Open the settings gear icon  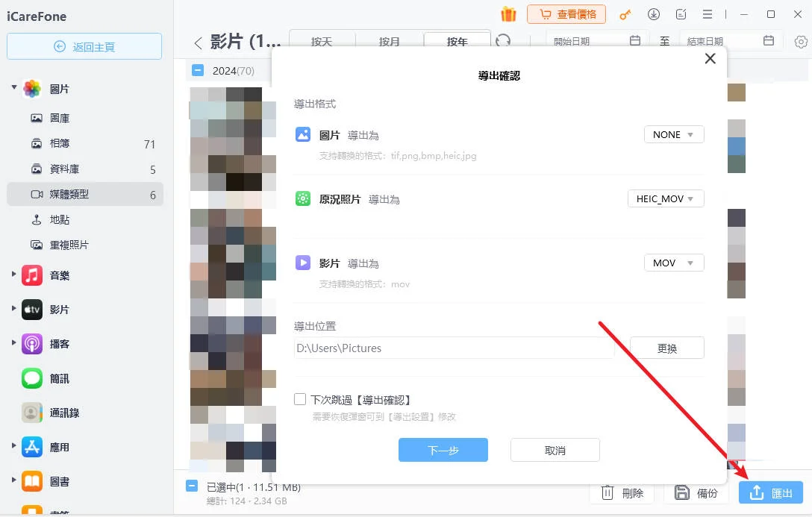tap(801, 42)
